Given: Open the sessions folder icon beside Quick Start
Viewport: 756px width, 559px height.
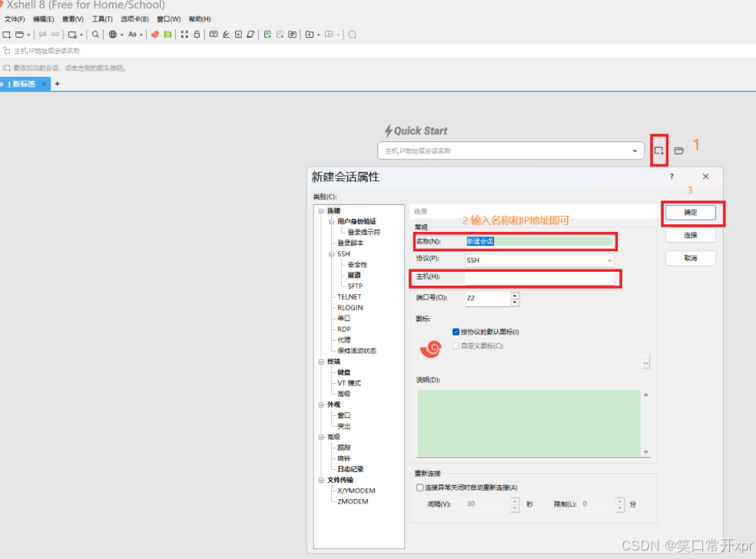Looking at the screenshot, I should (x=679, y=150).
